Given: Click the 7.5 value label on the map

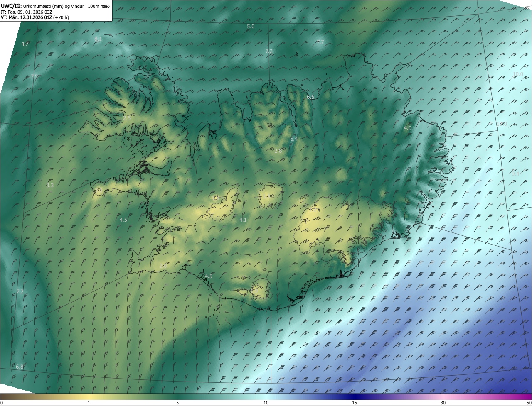Looking at the screenshot, I should (34, 77).
